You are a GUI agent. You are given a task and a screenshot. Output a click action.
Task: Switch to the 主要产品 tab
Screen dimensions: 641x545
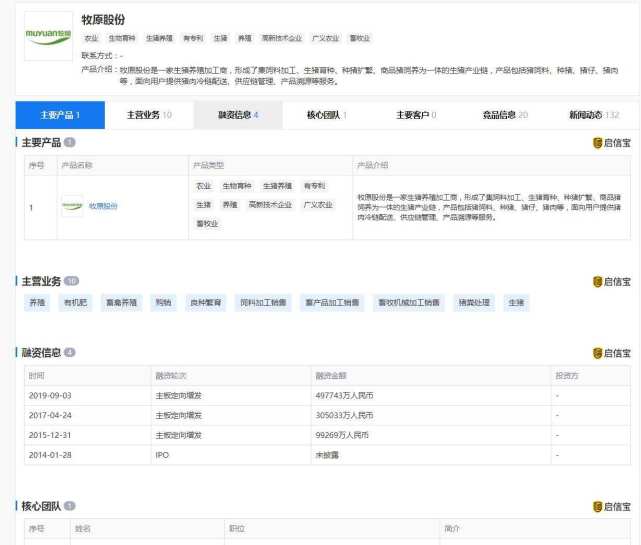[60, 115]
